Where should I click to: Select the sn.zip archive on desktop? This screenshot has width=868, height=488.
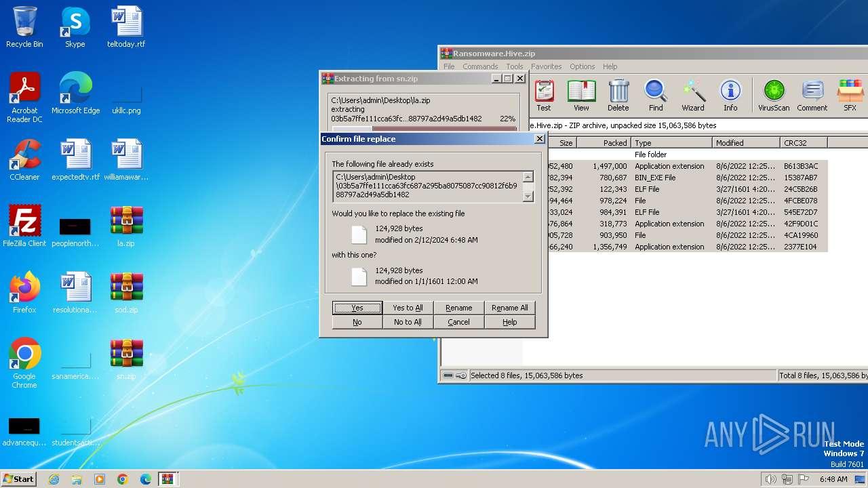[126, 359]
